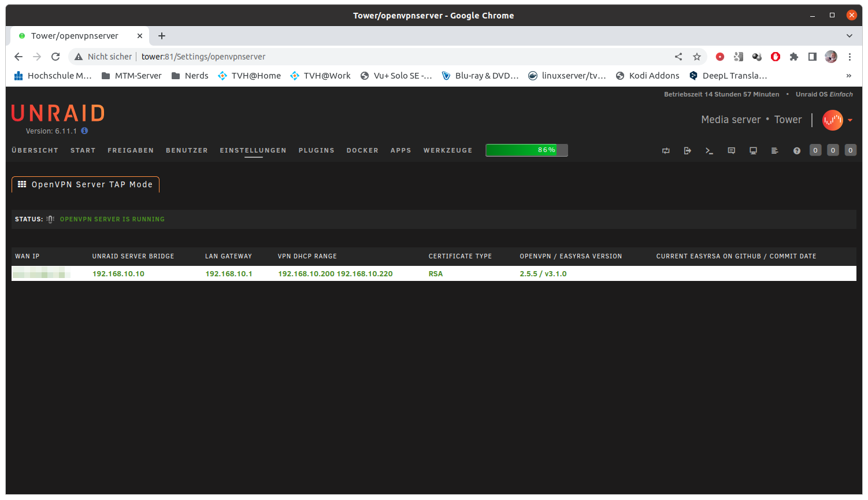Bookmark this page with the star icon
The height and width of the screenshot is (500, 868).
(697, 57)
